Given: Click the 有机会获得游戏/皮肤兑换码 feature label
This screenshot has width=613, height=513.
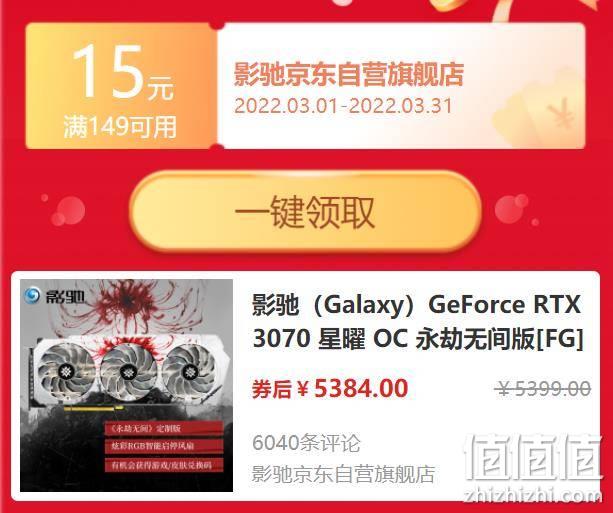Looking at the screenshot, I should click(x=164, y=465).
